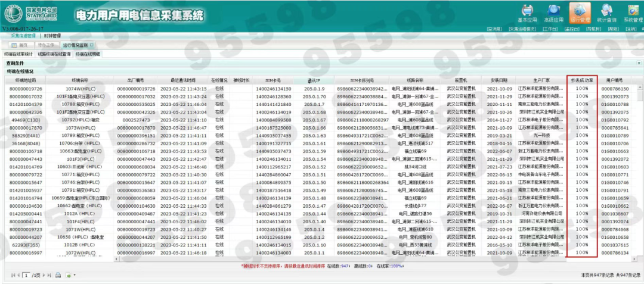Click IP cell 205.0.1.70
This screenshot has width=644, height=284.
315,96
